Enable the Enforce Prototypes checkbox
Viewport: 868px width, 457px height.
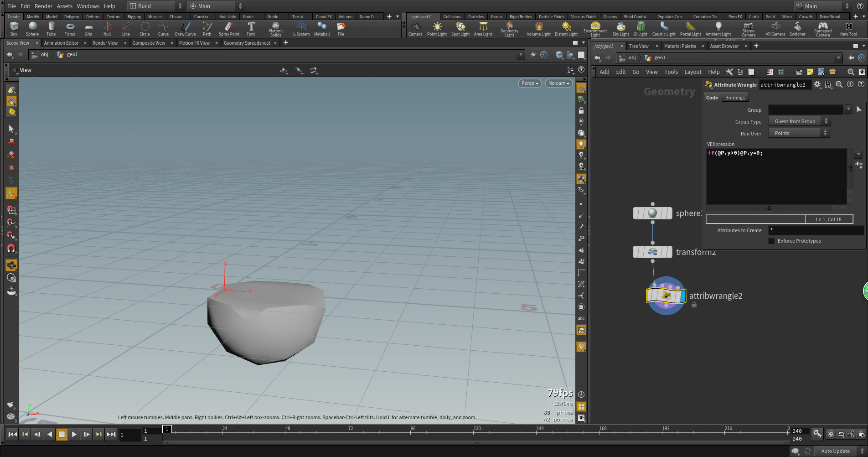point(771,241)
